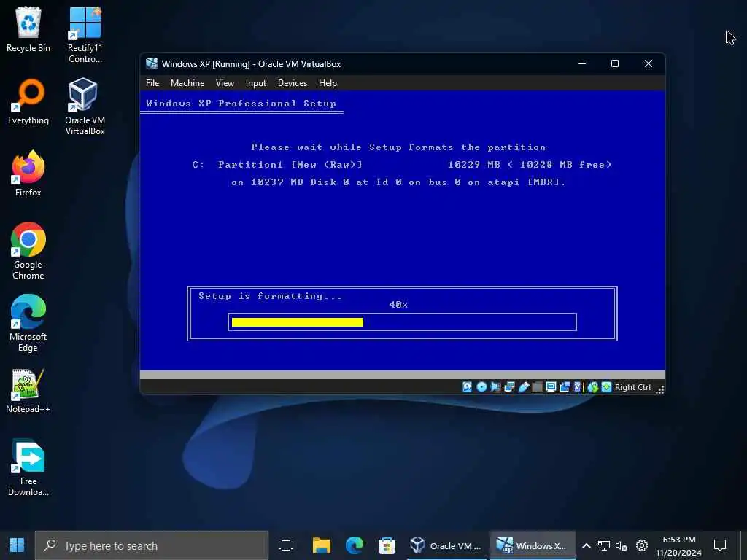The image size is (747, 560).
Task: Open the Machine menu
Action: 187,83
